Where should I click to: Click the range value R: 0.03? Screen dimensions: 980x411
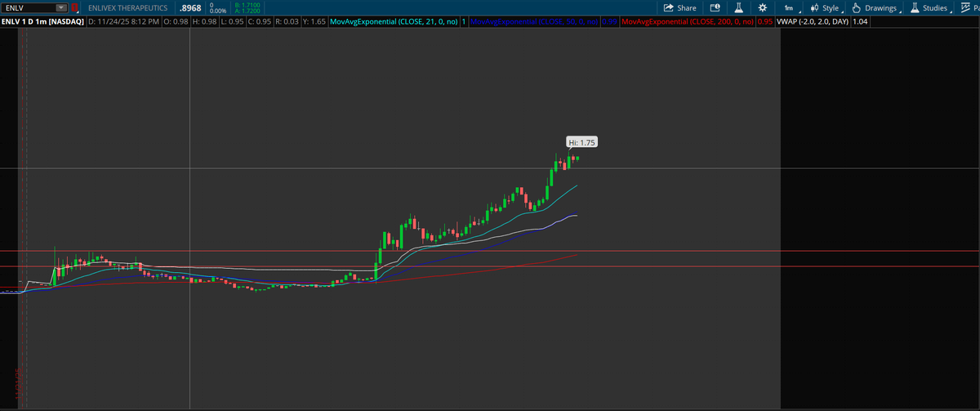pyautogui.click(x=287, y=20)
